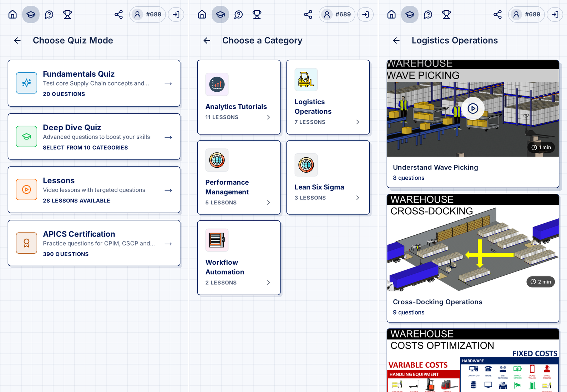Click '390 QUESTIONS' label

[66, 254]
